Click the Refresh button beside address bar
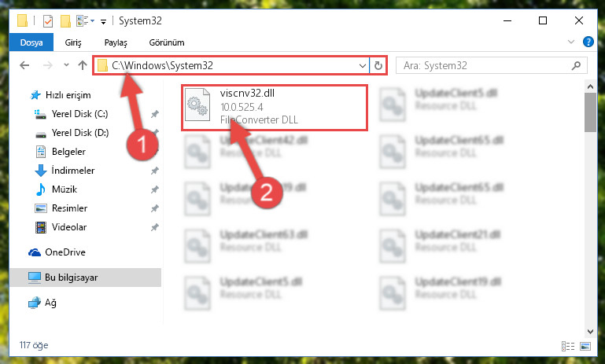The height and width of the screenshot is (364, 605). tap(378, 65)
